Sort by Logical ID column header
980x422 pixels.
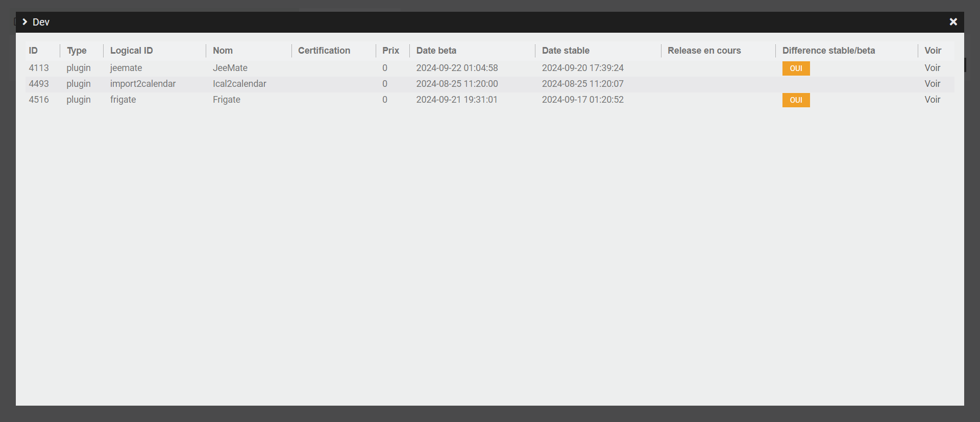coord(131,51)
